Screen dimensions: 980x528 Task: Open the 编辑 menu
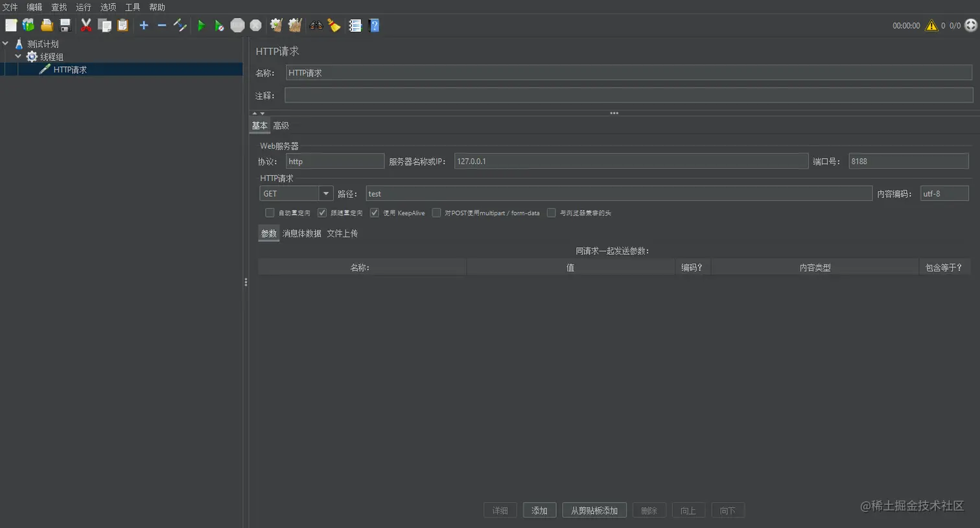click(34, 7)
